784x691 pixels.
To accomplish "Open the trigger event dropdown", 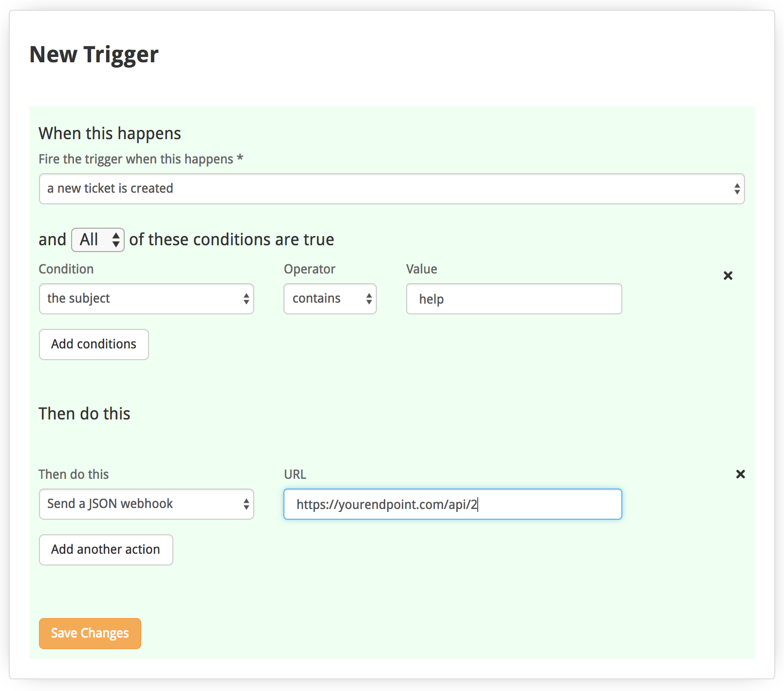I will click(392, 189).
